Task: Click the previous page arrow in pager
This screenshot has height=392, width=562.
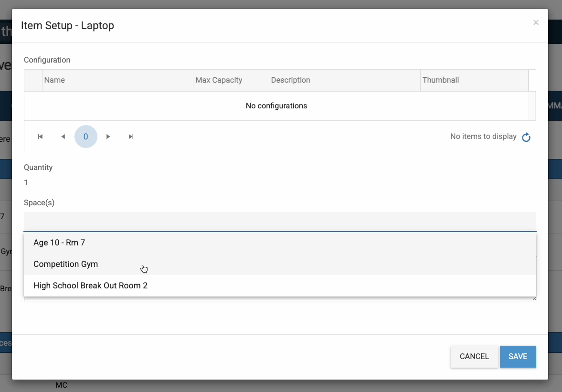Action: tap(63, 137)
